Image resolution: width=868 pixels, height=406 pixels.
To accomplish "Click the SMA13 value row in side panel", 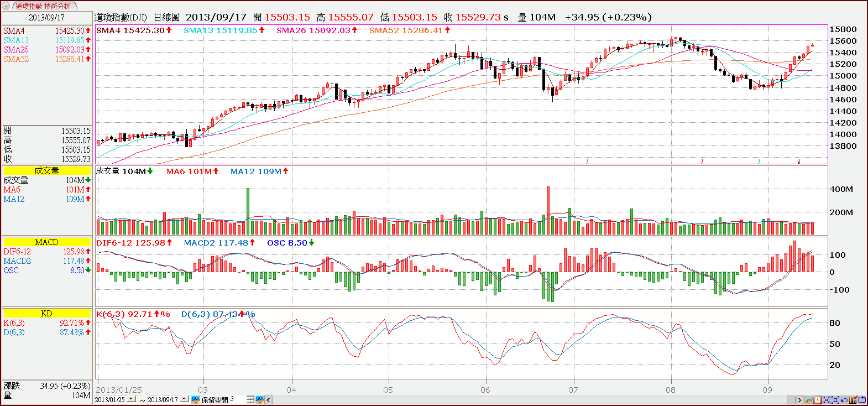I will (x=47, y=40).
